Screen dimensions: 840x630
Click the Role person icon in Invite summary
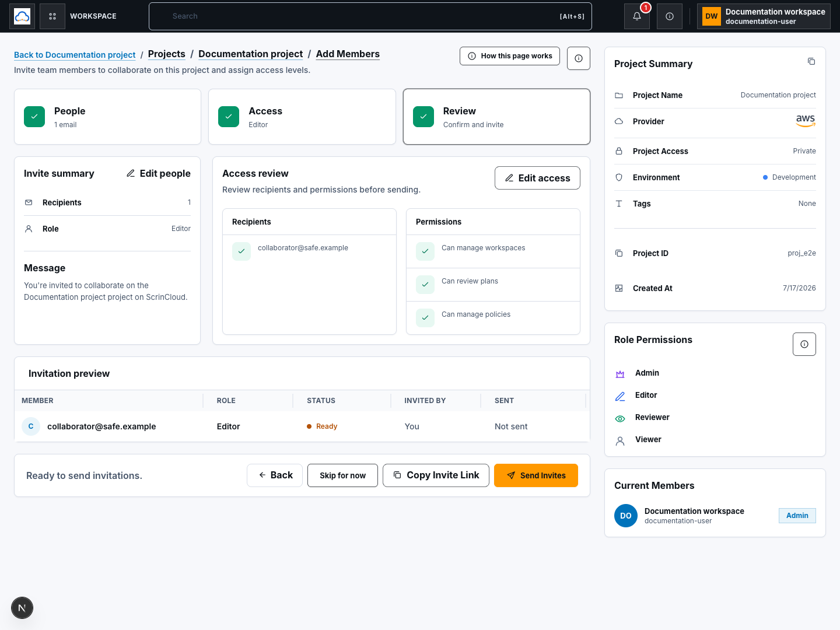(x=29, y=229)
